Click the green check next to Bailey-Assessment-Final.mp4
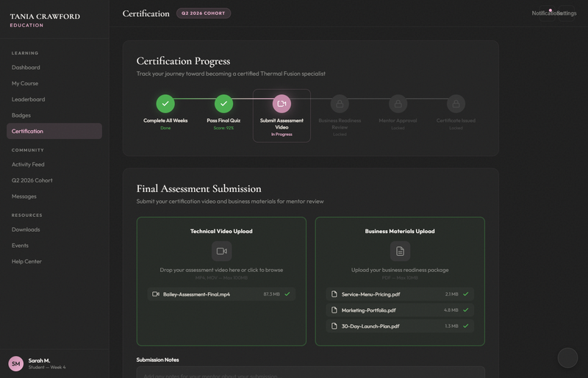588x378 pixels. point(287,294)
